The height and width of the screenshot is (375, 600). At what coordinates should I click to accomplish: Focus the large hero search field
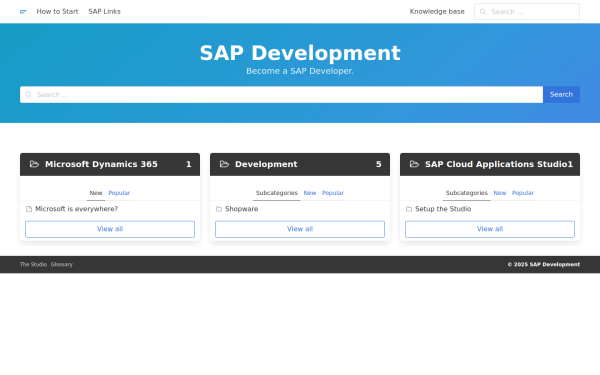pos(281,95)
